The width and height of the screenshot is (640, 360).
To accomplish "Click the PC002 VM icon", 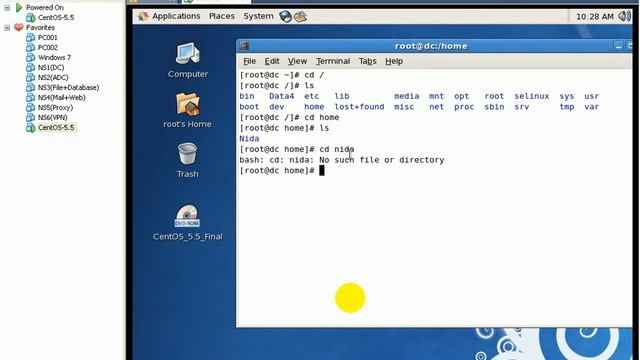I will pos(31,47).
